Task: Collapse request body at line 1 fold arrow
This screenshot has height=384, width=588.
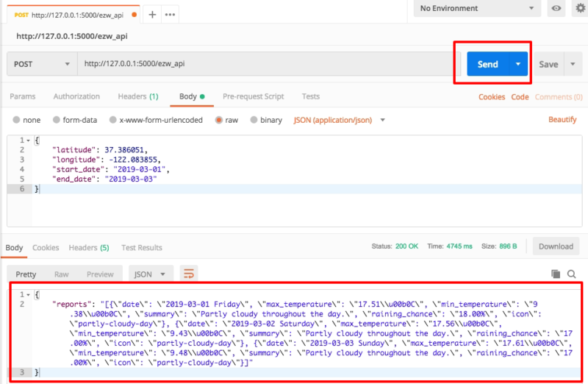Action: 28,141
